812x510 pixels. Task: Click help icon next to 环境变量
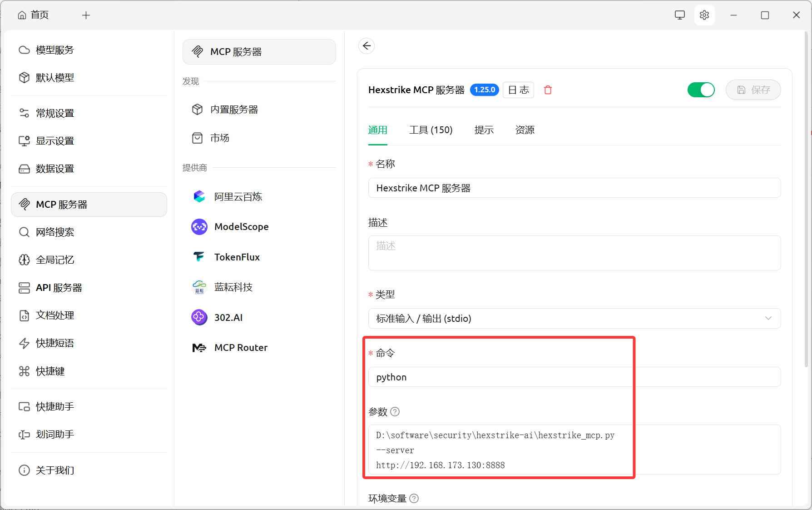click(x=414, y=499)
